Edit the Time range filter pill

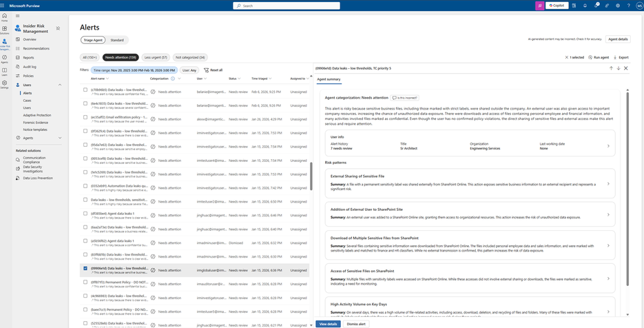click(134, 70)
